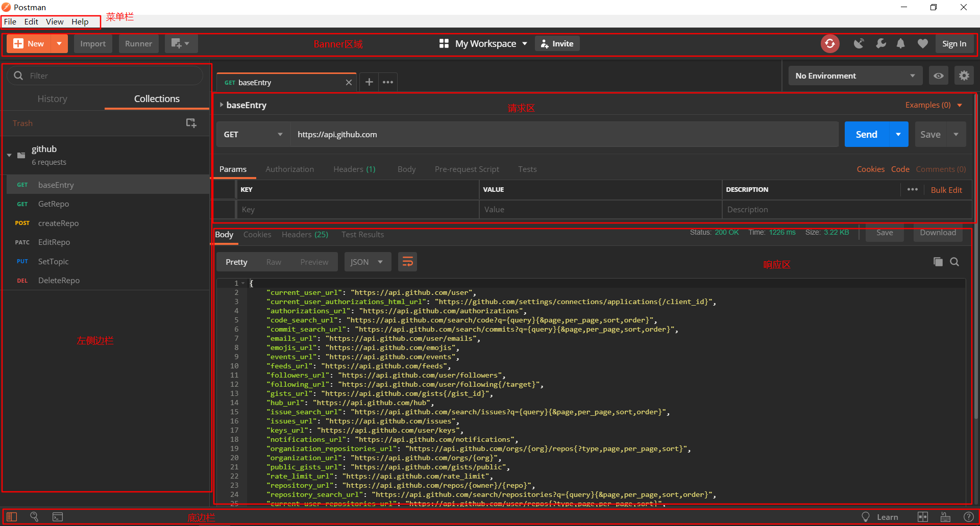980x526 pixels.
Task: Open the New button dropdown arrow
Action: click(59, 44)
